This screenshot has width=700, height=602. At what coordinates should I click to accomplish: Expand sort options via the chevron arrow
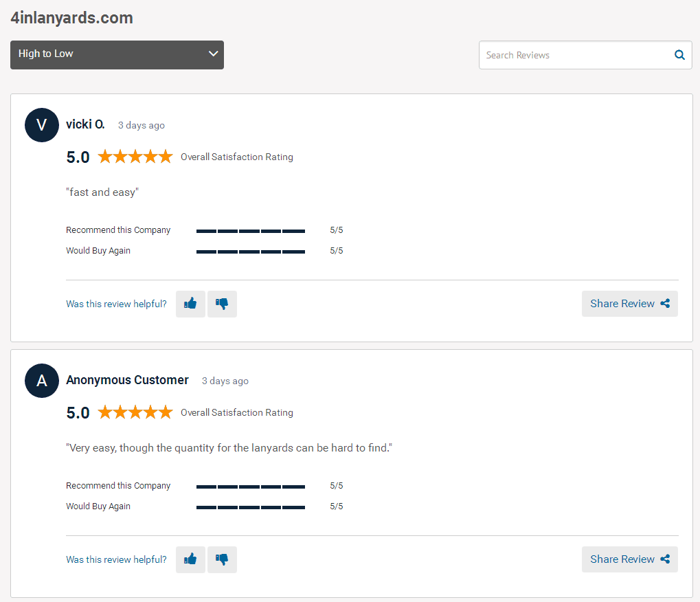(x=214, y=54)
